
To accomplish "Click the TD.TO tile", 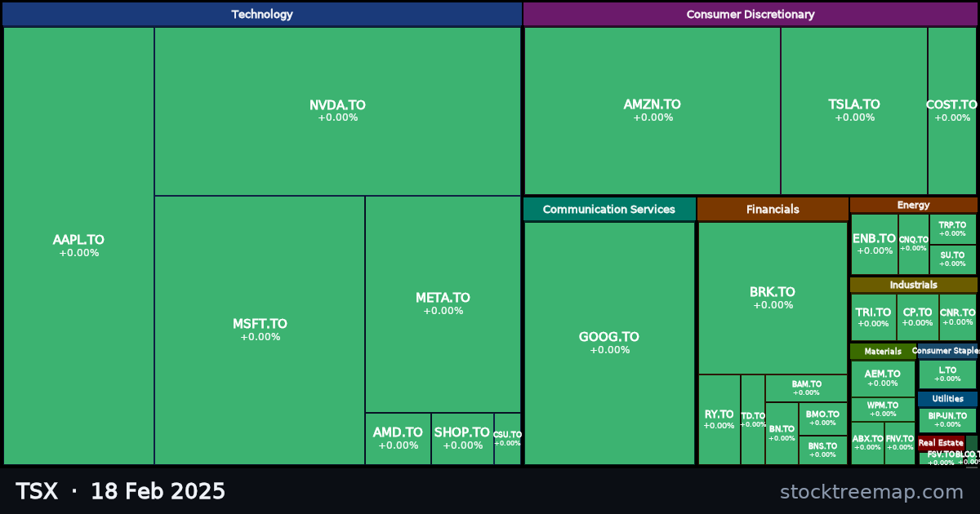I will pos(753,419).
